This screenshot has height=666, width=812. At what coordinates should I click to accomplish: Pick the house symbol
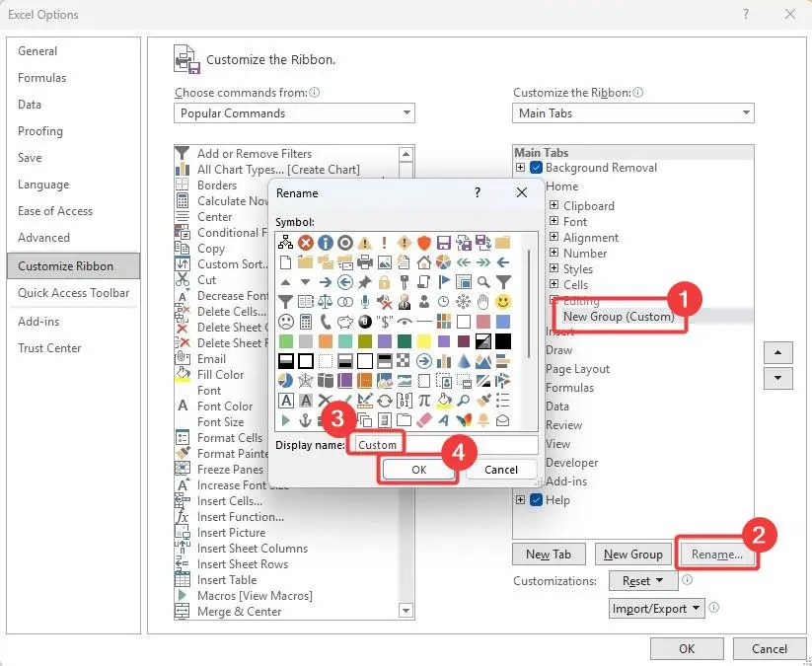[424, 262]
